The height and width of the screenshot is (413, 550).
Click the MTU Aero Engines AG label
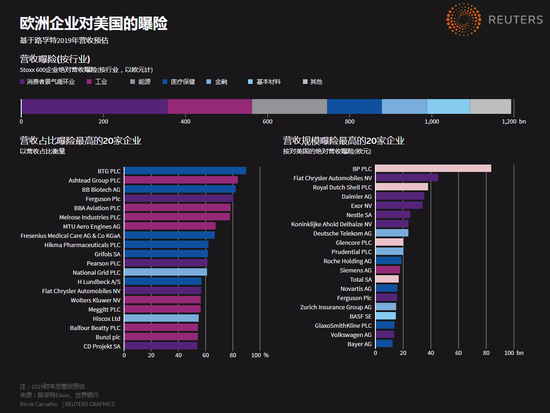92,226
